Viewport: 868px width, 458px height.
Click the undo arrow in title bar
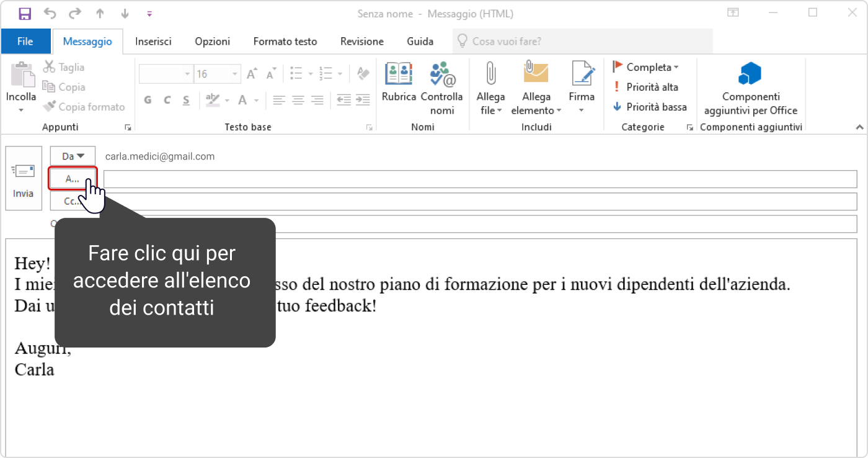[x=50, y=13]
